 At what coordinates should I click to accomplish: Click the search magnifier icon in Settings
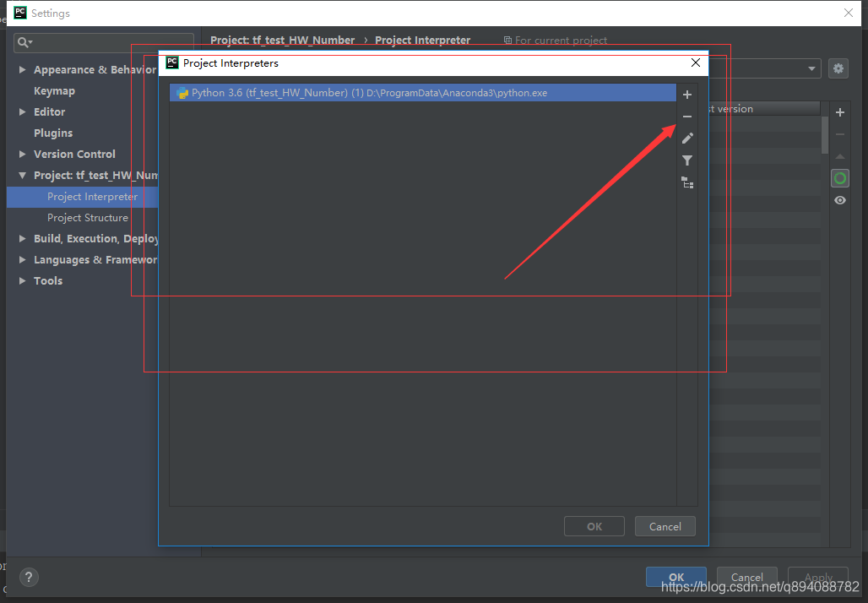tap(22, 42)
